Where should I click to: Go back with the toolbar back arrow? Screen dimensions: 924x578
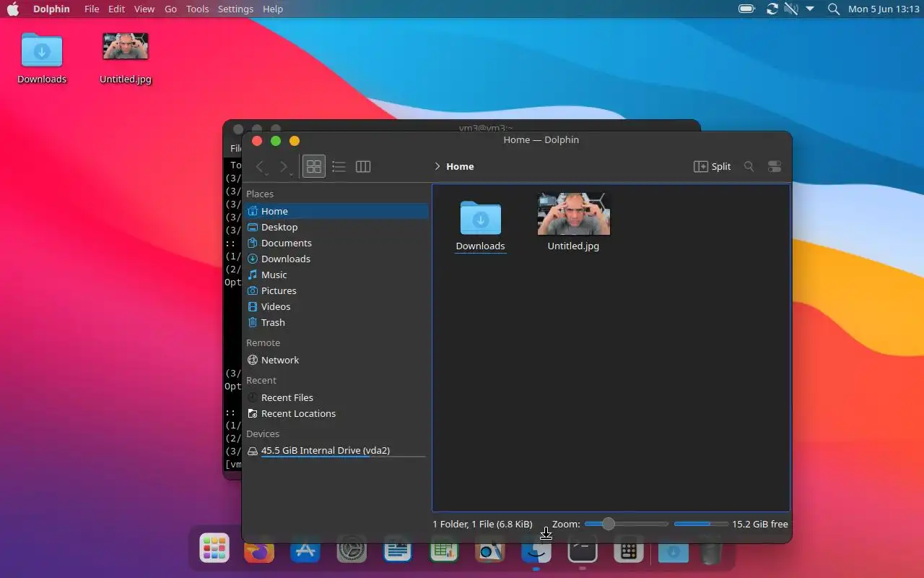(x=261, y=167)
